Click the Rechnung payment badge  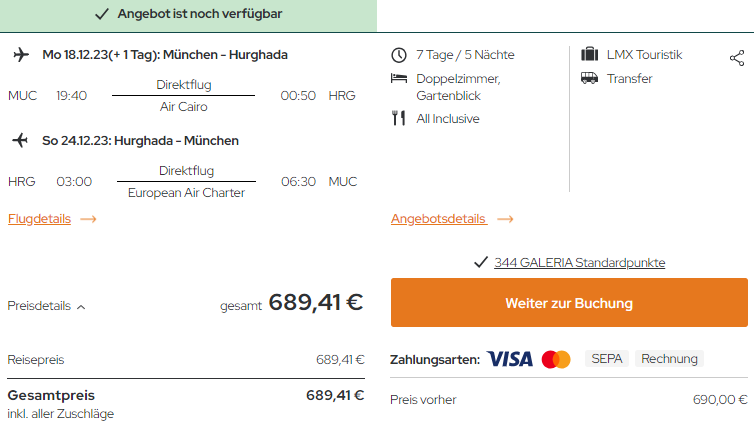[x=669, y=359]
